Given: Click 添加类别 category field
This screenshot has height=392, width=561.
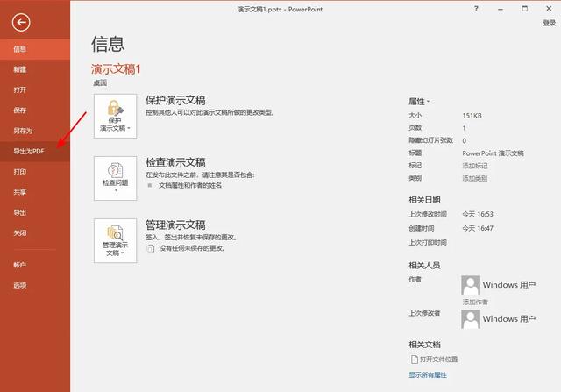Looking at the screenshot, I should 475,178.
